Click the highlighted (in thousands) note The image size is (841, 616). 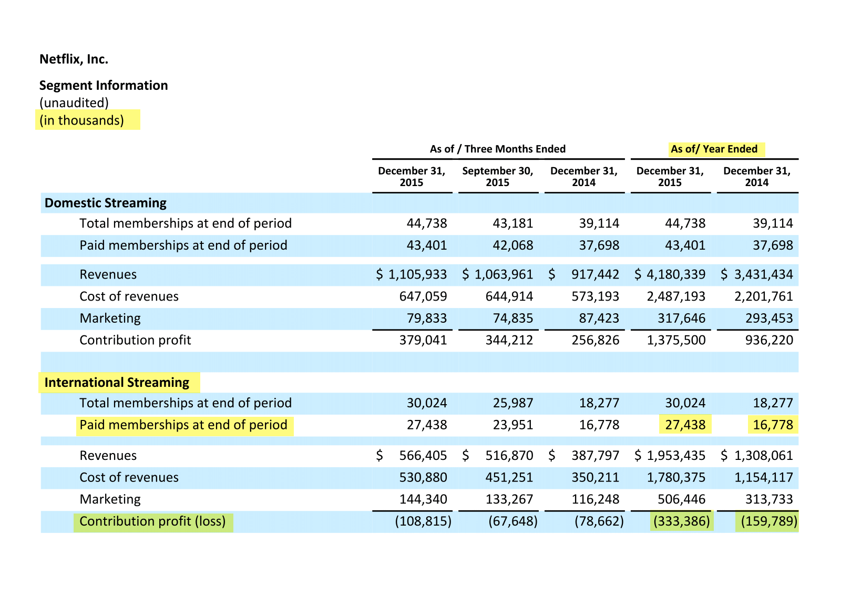coord(82,120)
